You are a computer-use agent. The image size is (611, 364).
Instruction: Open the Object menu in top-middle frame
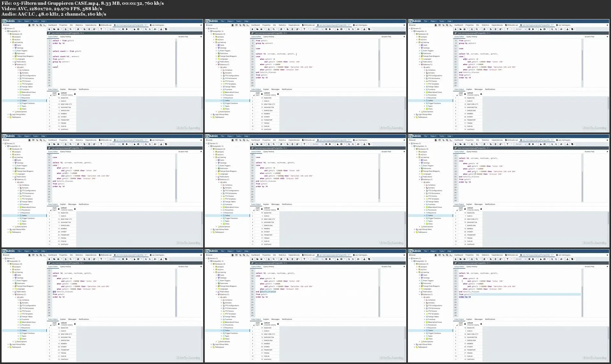231,21
